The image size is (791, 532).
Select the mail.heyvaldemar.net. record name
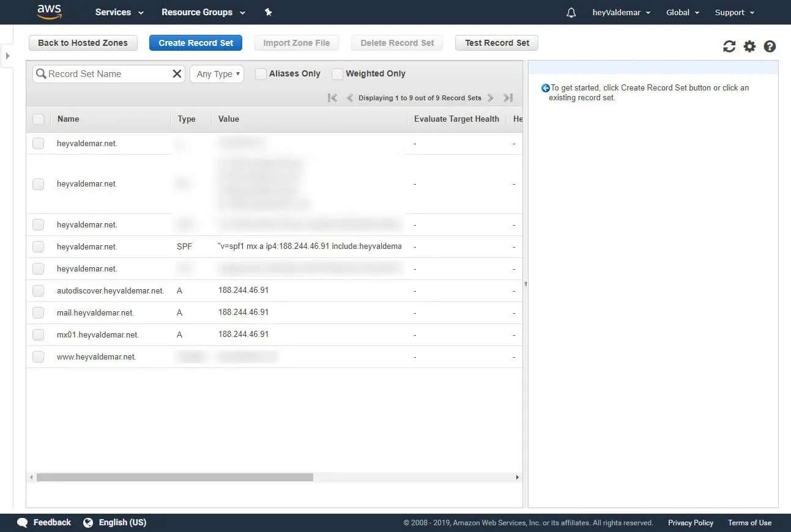pyautogui.click(x=95, y=313)
